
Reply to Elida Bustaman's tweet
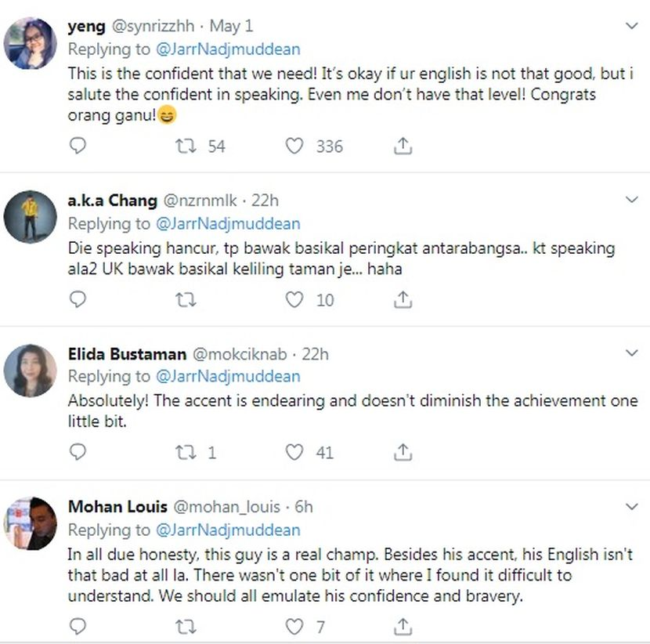pyautogui.click(x=78, y=452)
